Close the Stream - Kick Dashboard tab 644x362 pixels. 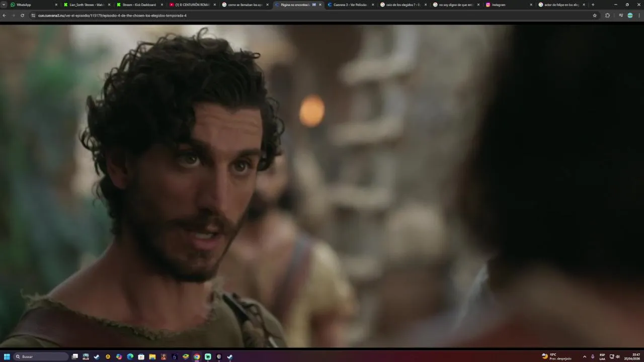(162, 5)
